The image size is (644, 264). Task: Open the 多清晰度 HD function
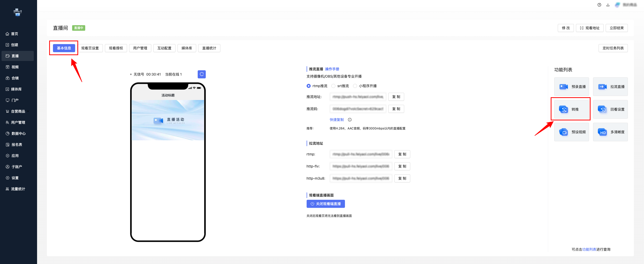click(610, 132)
